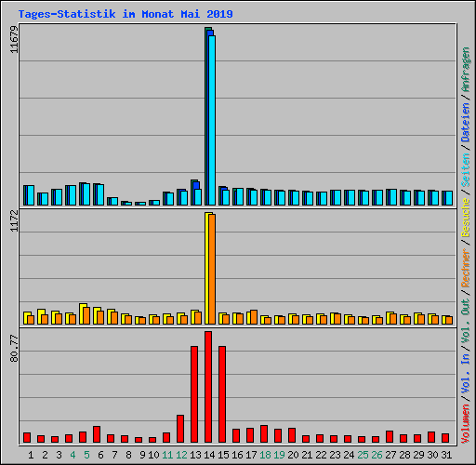Click the tall cyan requests bar for day 14
476x465 pixels.
212,120
